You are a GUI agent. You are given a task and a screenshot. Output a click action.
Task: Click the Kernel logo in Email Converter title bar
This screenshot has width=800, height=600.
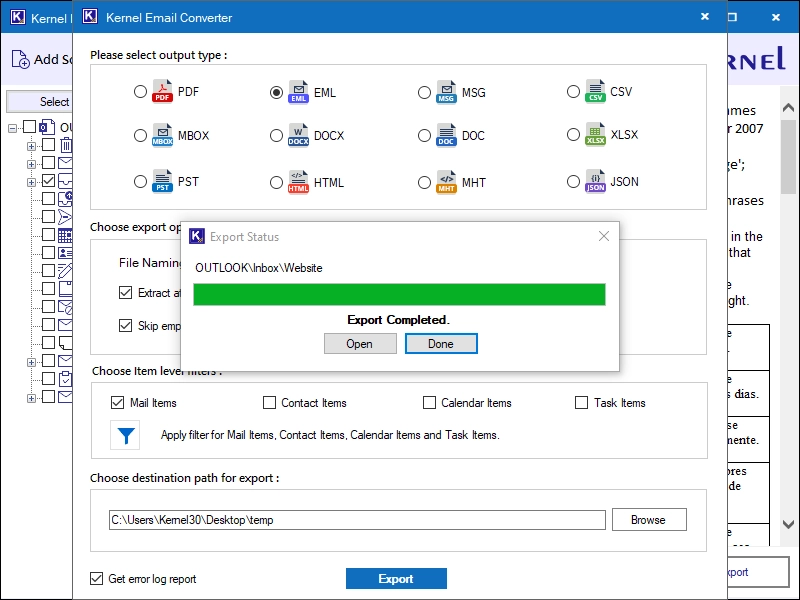[x=90, y=16]
